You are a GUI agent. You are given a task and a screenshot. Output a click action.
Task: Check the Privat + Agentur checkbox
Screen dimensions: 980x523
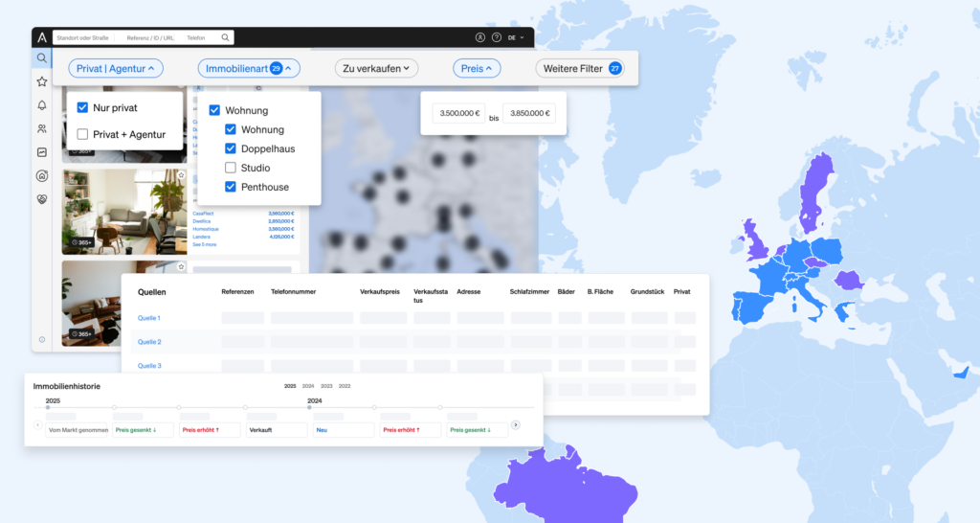pyautogui.click(x=82, y=134)
